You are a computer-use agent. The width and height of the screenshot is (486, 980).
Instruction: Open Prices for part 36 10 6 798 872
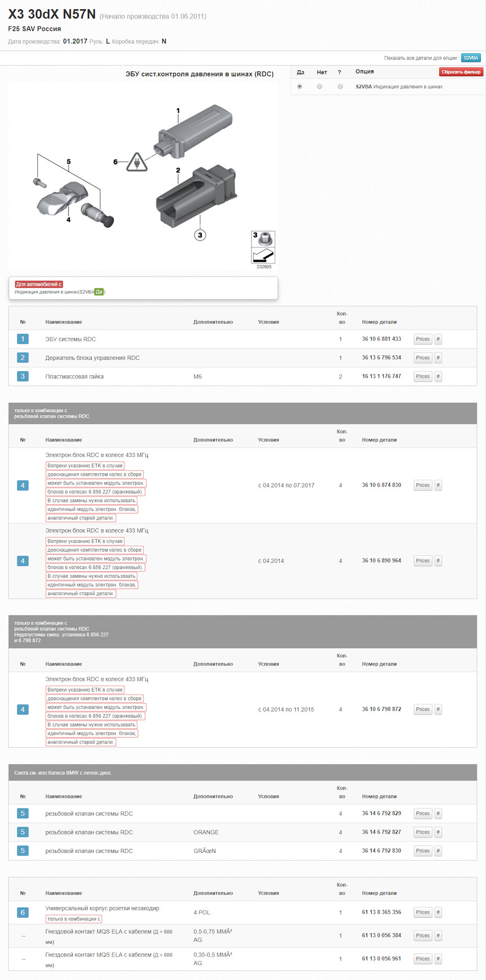pyautogui.click(x=423, y=709)
